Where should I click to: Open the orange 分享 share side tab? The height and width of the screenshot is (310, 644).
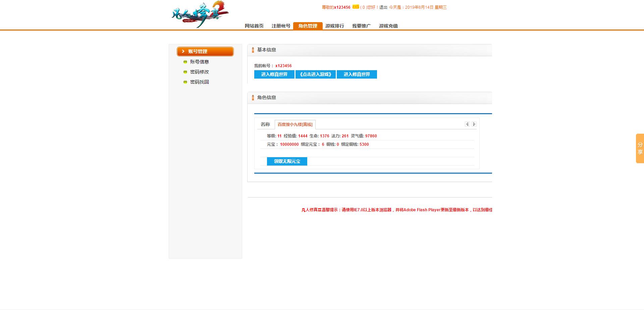[640, 148]
